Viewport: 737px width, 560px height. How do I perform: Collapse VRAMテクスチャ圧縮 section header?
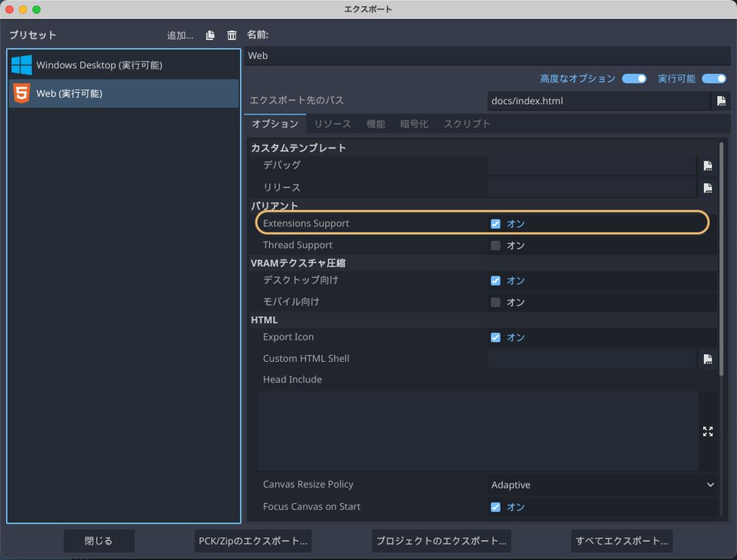(483, 263)
